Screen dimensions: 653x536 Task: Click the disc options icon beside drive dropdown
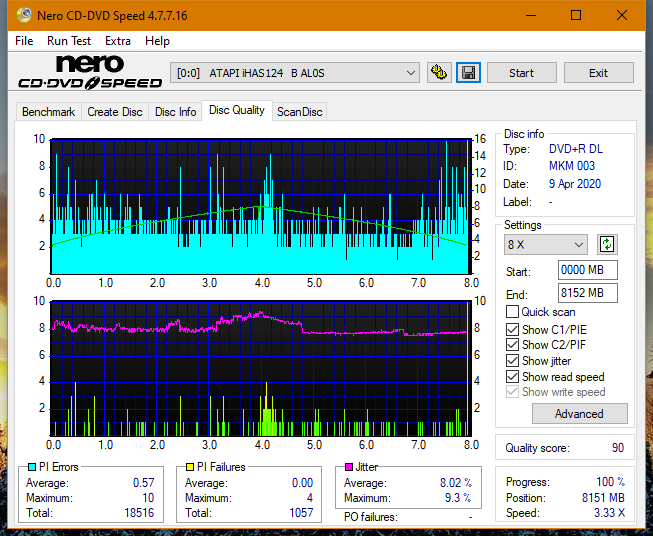coord(438,73)
